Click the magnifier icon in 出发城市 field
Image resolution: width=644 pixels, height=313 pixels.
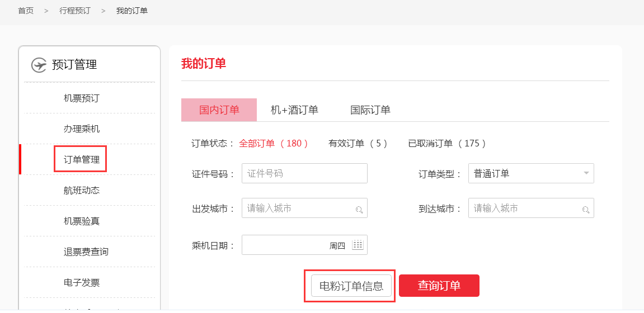point(359,210)
